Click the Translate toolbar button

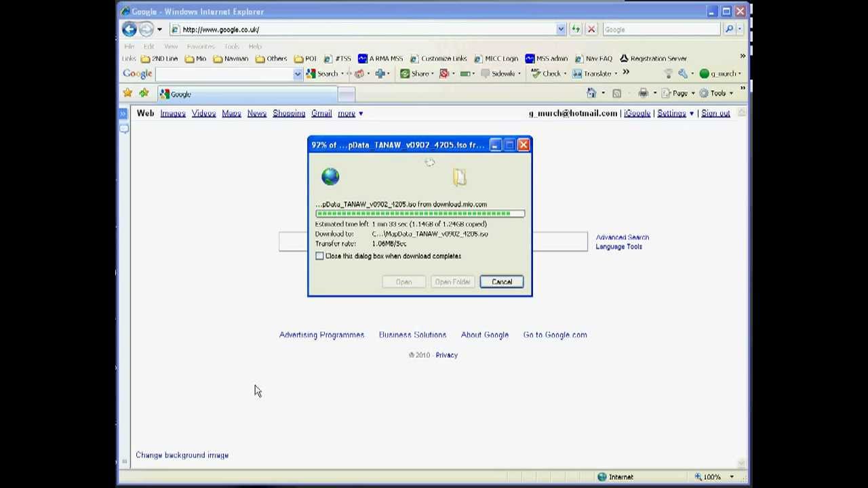point(592,73)
